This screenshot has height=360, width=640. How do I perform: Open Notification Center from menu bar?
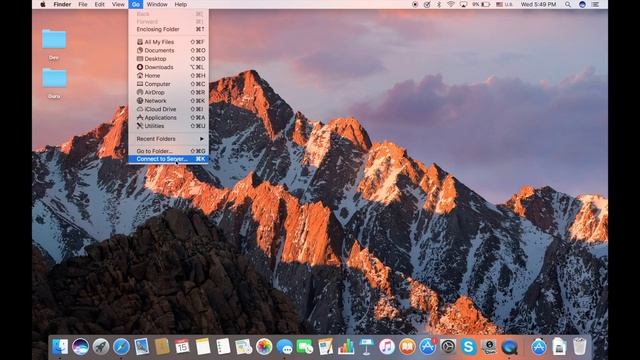tap(596, 4)
